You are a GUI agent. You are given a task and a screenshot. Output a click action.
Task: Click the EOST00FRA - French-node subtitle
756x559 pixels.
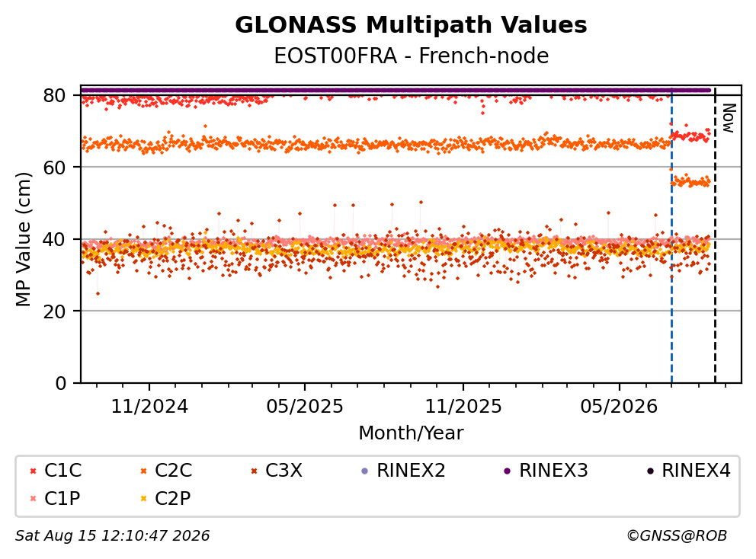click(412, 56)
